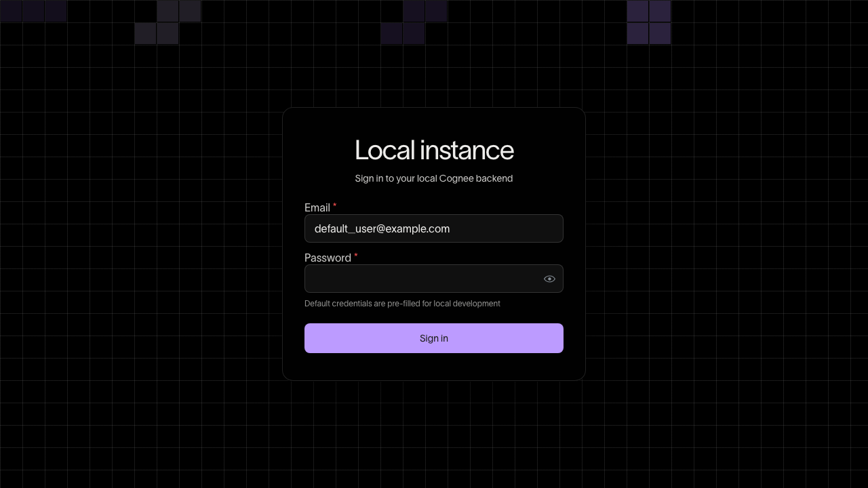Click 'Sign in to your local Cognee backend'
This screenshot has height=488, width=868.
click(434, 178)
